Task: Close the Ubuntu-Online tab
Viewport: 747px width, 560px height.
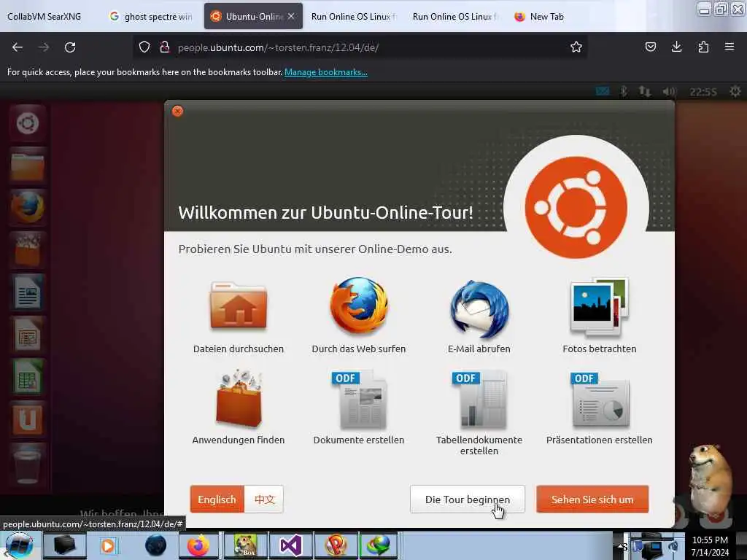Action: [291, 16]
